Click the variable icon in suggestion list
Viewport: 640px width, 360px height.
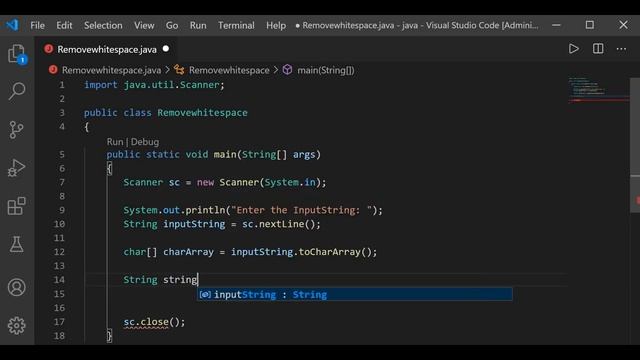click(205, 294)
